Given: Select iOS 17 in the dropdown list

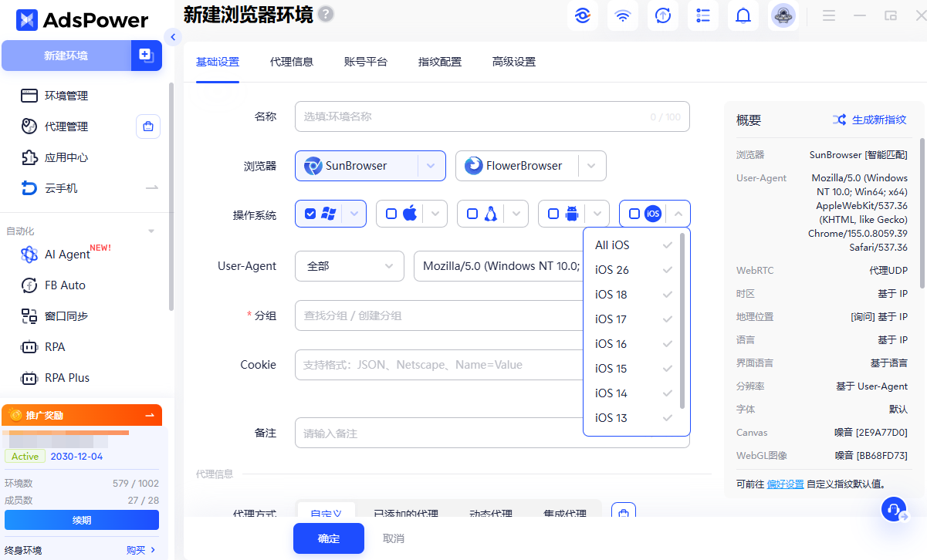Looking at the screenshot, I should [x=633, y=319].
